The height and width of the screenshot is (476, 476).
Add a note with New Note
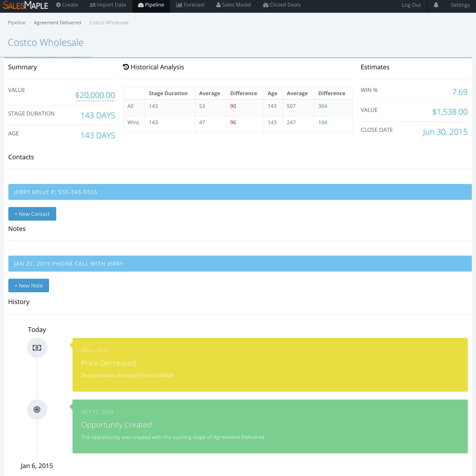29,285
